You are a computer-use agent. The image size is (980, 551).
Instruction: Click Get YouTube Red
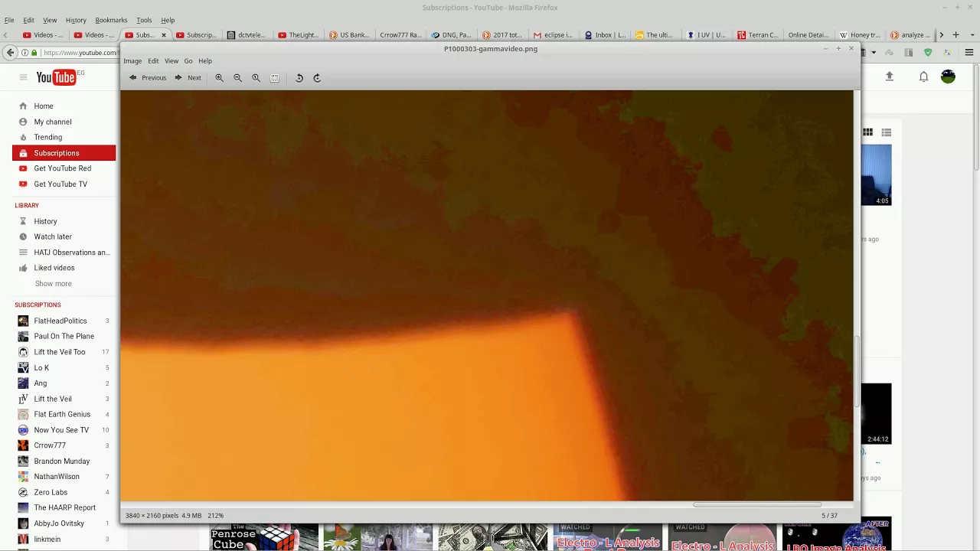coord(64,168)
